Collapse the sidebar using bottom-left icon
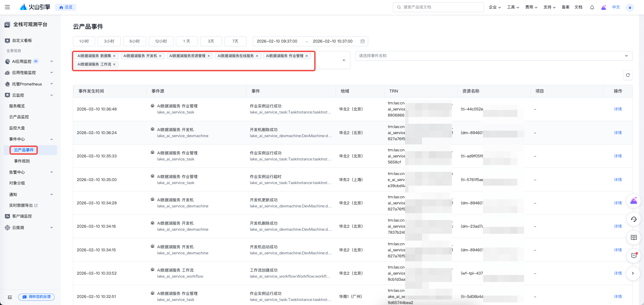Viewport: 644px width, 305px height. (x=10, y=297)
